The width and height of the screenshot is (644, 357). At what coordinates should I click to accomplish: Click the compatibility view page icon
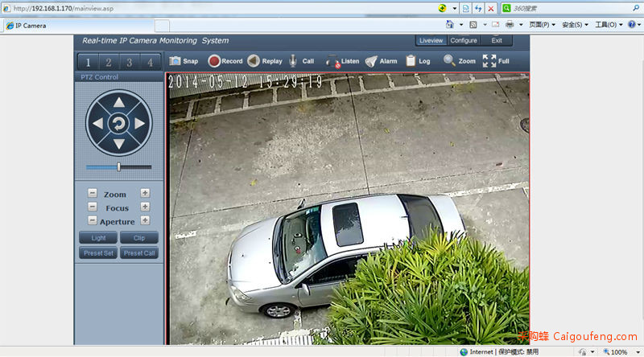(466, 8)
